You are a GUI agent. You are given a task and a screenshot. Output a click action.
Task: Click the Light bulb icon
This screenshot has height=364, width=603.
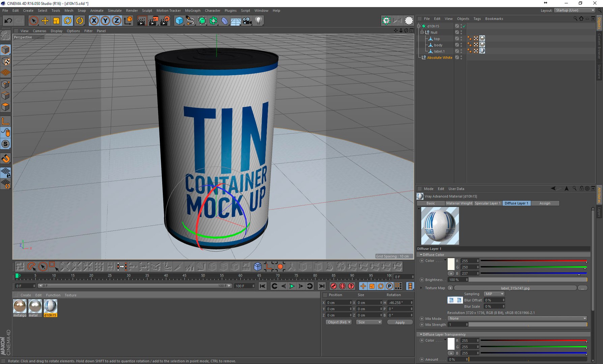tap(259, 21)
